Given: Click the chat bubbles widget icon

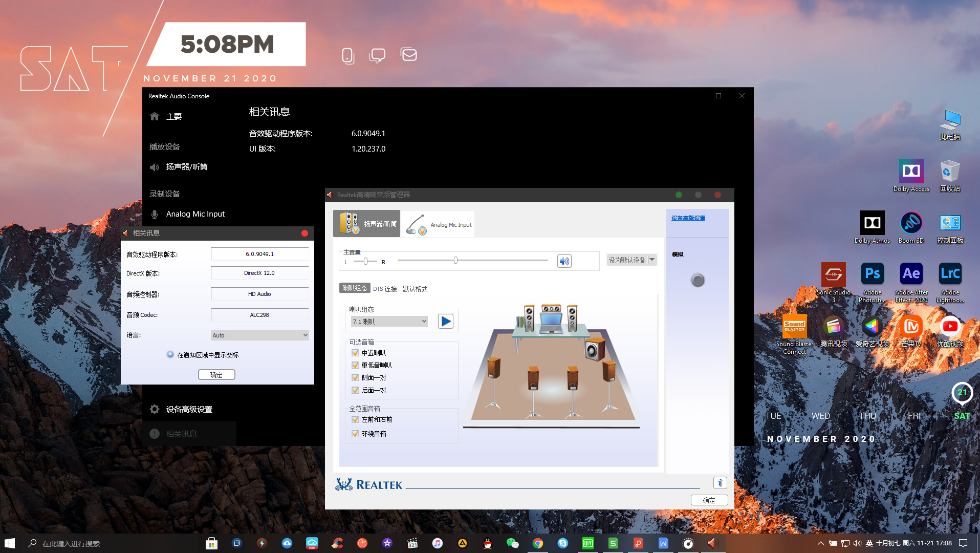Looking at the screenshot, I should click(377, 55).
